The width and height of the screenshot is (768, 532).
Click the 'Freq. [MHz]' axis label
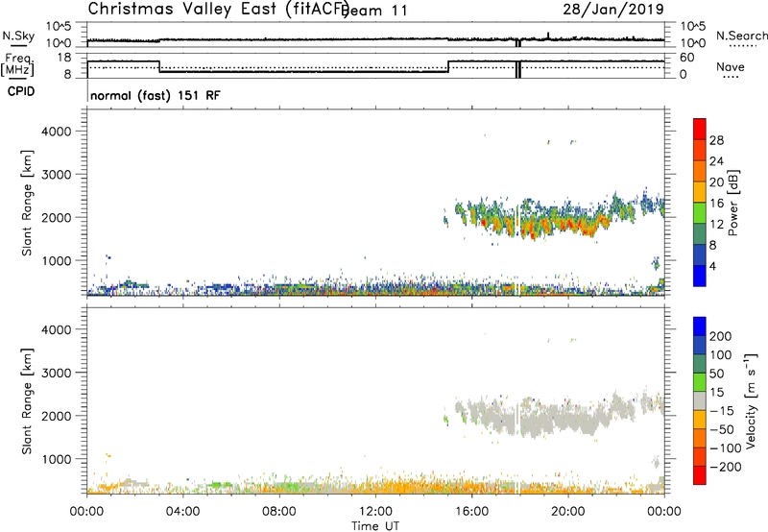pyautogui.click(x=17, y=65)
